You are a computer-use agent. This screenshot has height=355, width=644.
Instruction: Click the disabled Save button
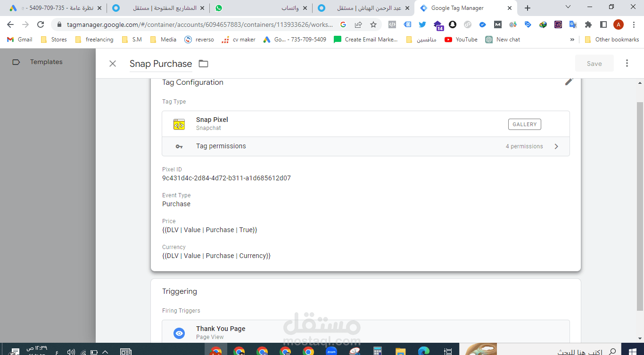coord(594,64)
